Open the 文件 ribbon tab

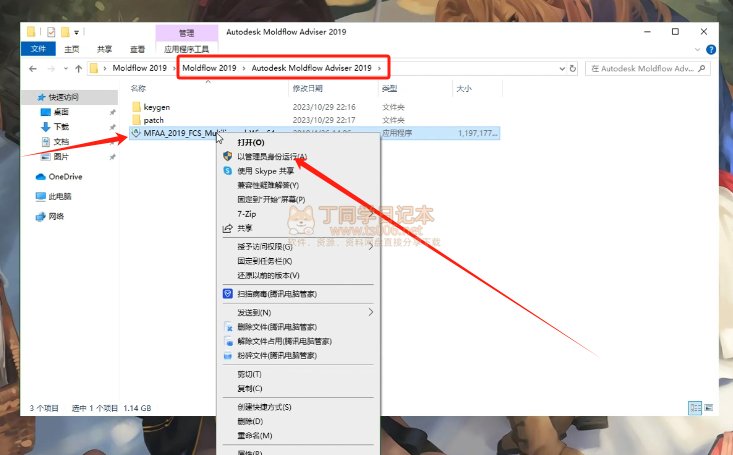[x=38, y=49]
